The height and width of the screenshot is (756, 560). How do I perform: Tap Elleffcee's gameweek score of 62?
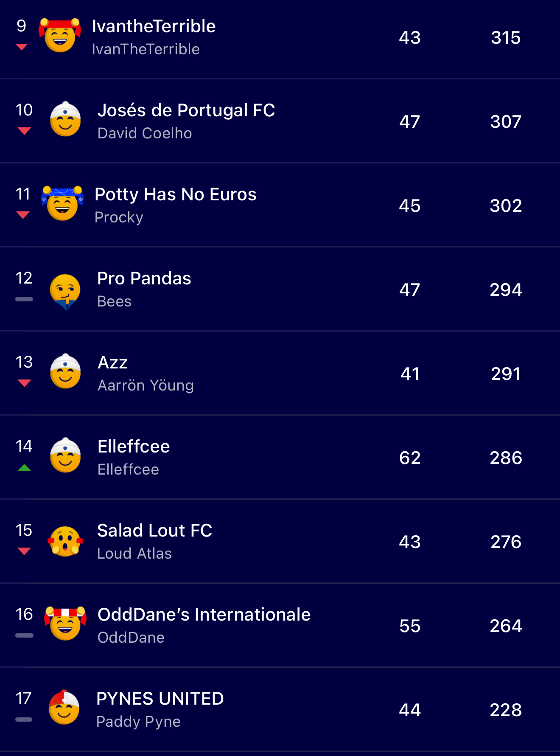[x=410, y=458]
